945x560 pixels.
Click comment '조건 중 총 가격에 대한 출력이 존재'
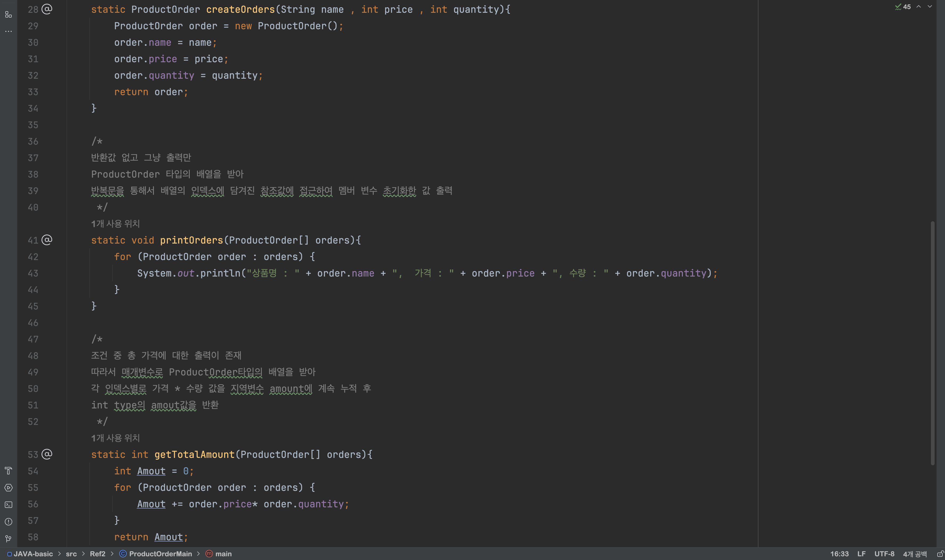(x=166, y=356)
